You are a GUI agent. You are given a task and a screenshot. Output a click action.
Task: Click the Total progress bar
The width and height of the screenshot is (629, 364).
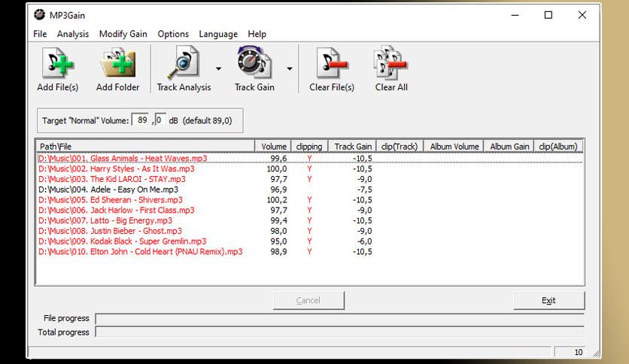click(x=339, y=332)
